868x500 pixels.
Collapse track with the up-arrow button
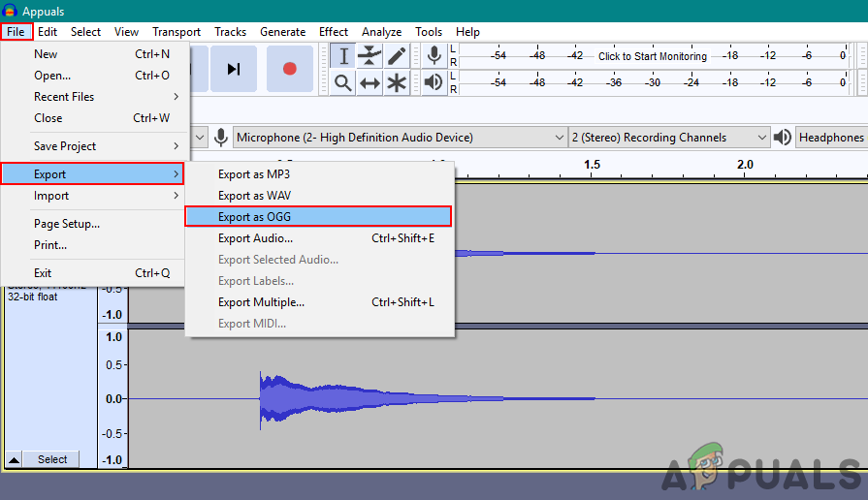tap(14, 459)
